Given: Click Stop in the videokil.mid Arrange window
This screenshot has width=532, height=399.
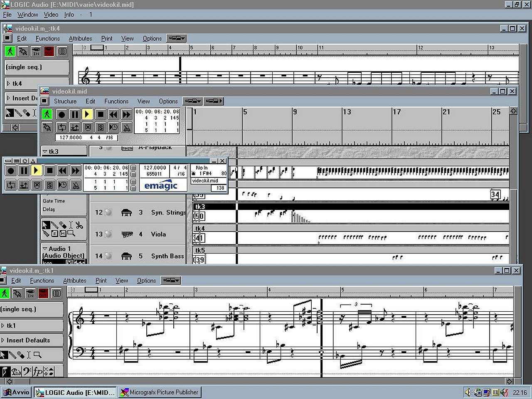Looking at the screenshot, I should 100,114.
